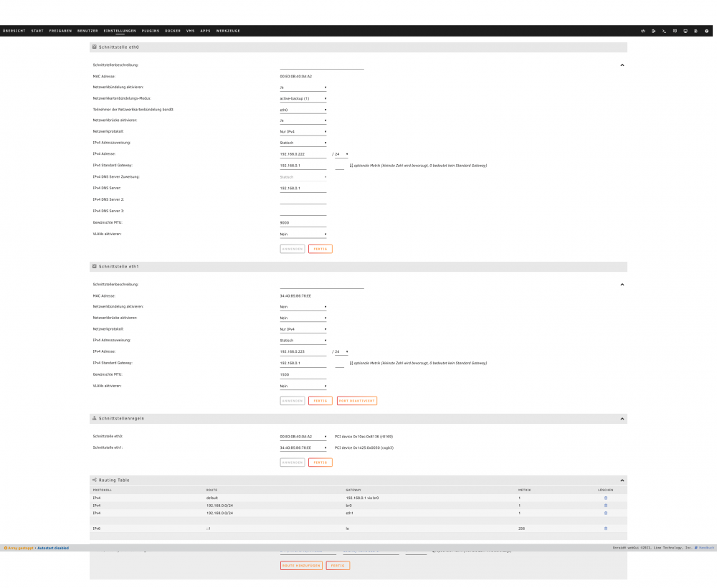
Task: Open eth1 subnet mask /24 dropdown
Action: pyautogui.click(x=341, y=351)
